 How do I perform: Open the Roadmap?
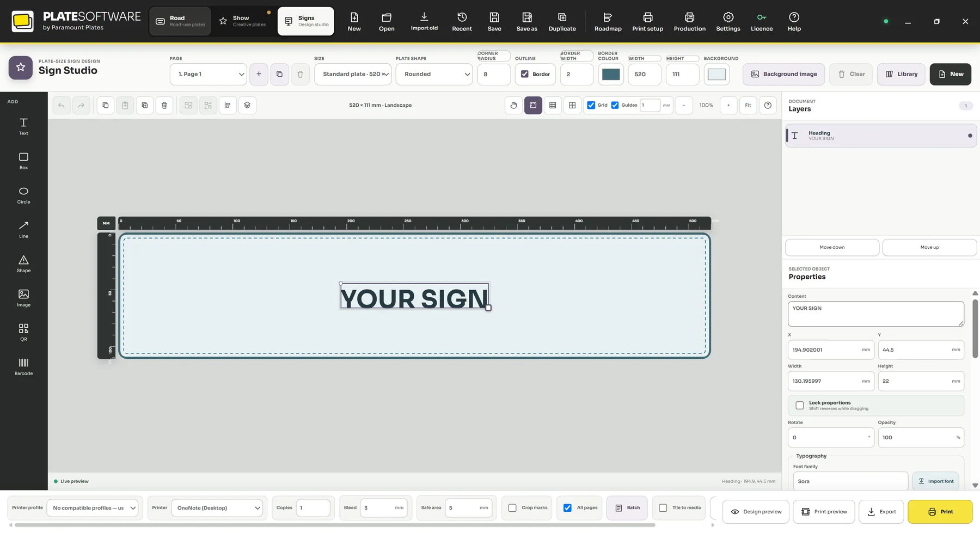click(x=608, y=21)
